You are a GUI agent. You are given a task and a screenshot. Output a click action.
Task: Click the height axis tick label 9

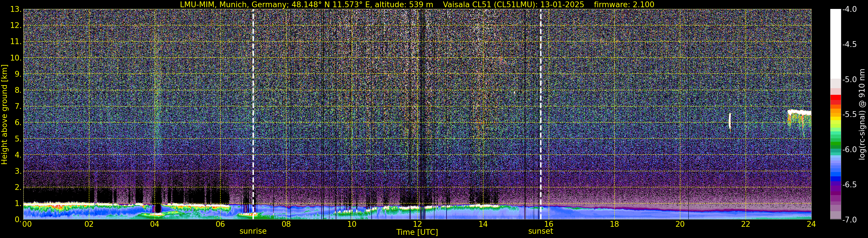pyautogui.click(x=18, y=74)
